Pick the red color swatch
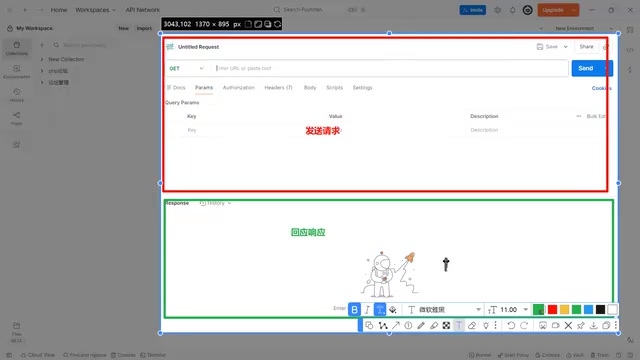 tap(552, 310)
